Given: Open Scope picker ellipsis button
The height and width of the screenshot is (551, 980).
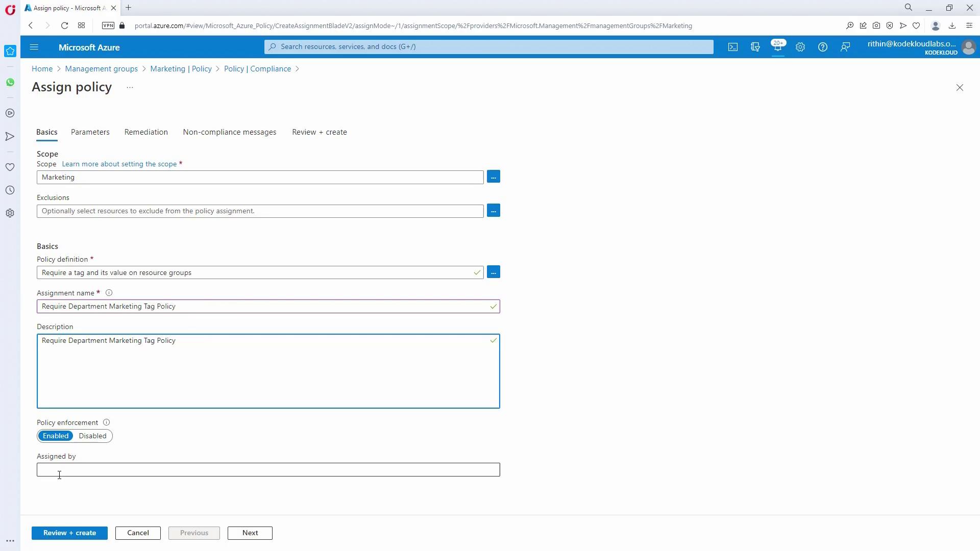Looking at the screenshot, I should pos(493,177).
